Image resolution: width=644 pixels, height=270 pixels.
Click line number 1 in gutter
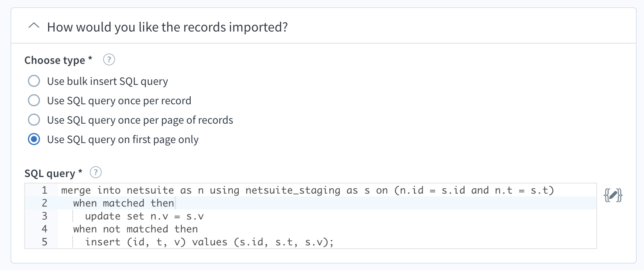pos(44,190)
